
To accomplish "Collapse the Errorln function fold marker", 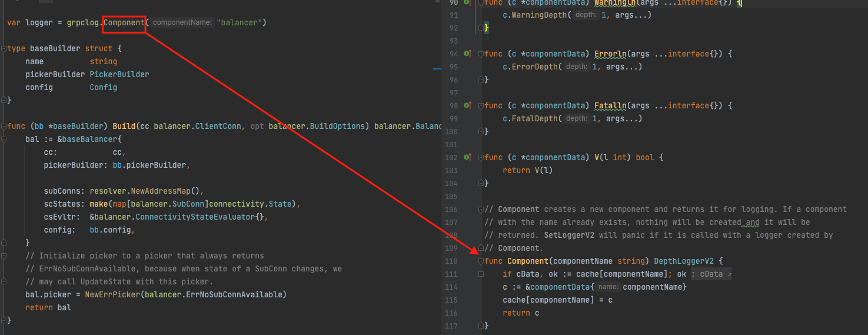I will [x=481, y=54].
